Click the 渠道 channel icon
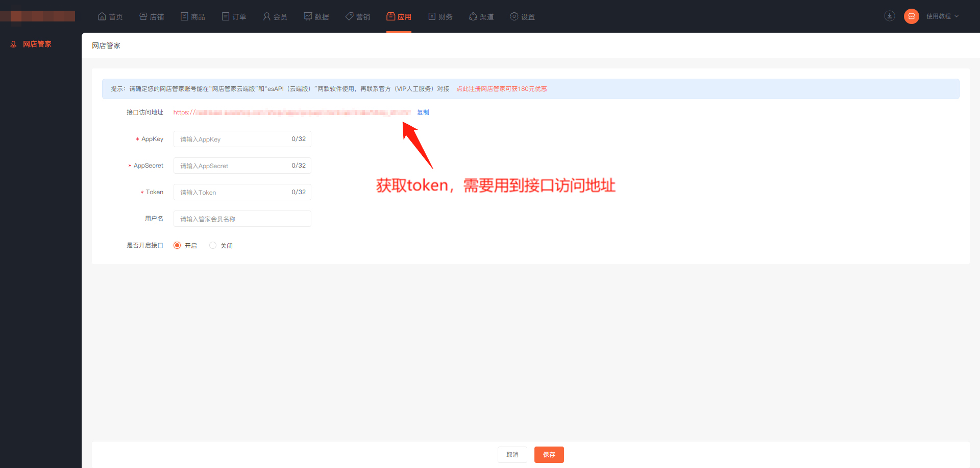This screenshot has width=980, height=468. pos(473,16)
